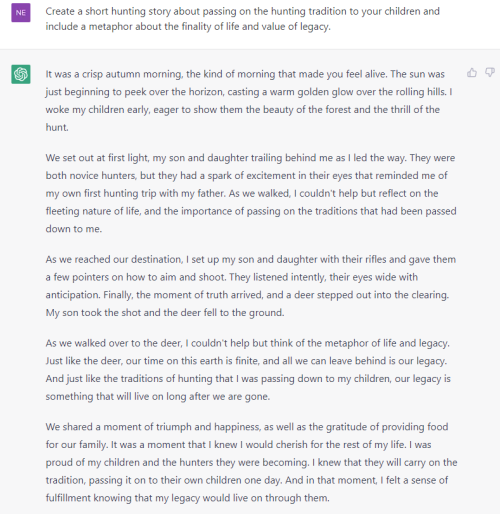Viewport: 500px width, 514px height.
Task: Click the line 'something that will live on long after'
Action: [x=158, y=397]
